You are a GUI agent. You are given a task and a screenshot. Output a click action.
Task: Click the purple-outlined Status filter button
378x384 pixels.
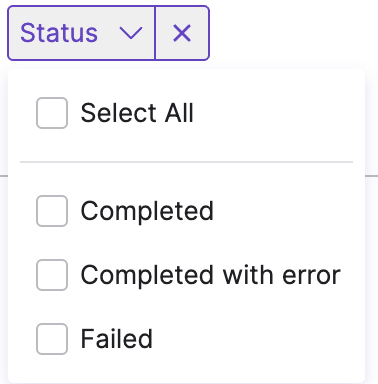[x=81, y=33]
